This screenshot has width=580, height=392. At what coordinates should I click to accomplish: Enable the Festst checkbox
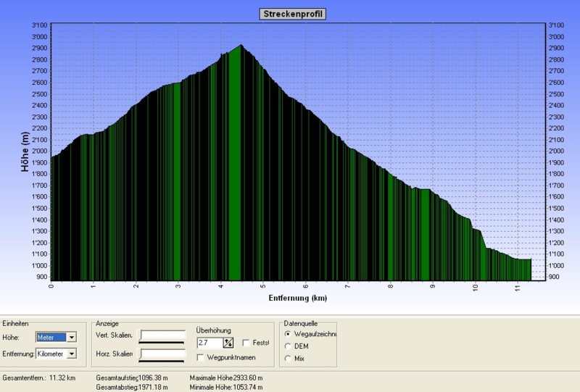246,343
